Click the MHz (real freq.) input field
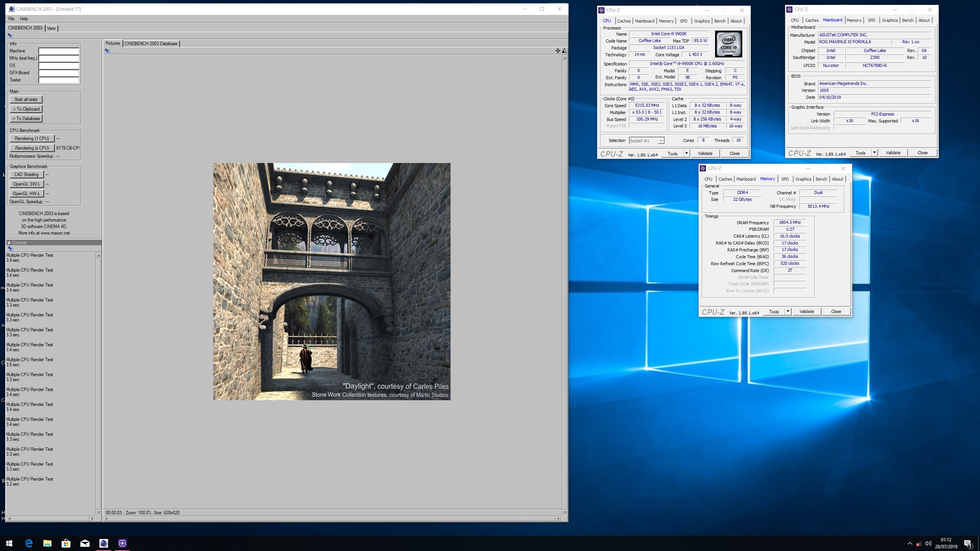This screenshot has width=980, height=551. [x=59, y=58]
